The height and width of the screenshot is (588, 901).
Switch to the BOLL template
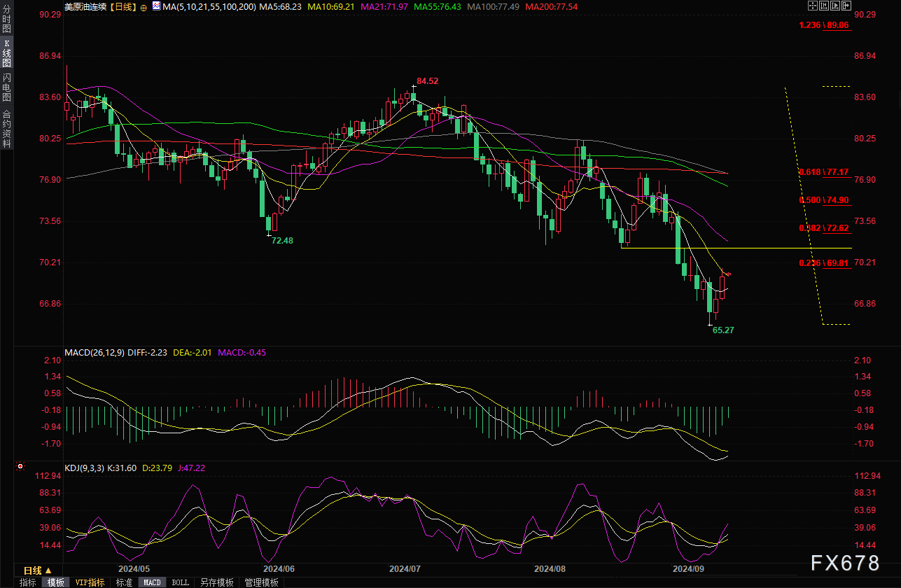point(180,582)
